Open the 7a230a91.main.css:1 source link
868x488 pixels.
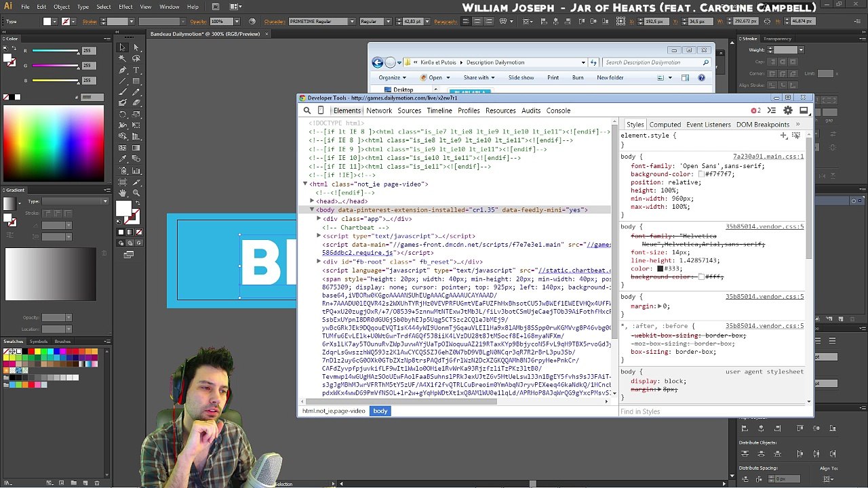[768, 157]
